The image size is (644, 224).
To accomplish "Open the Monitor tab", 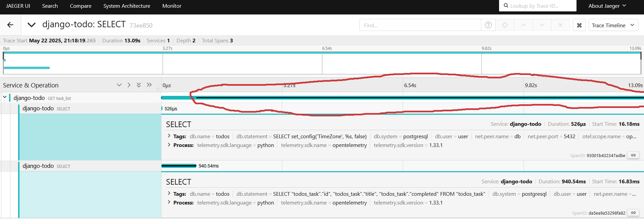I will [172, 6].
